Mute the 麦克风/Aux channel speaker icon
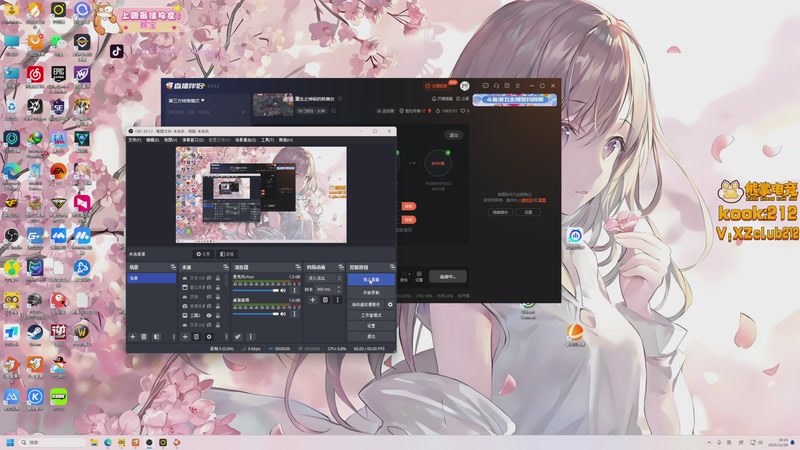The height and width of the screenshot is (450, 800). [283, 290]
